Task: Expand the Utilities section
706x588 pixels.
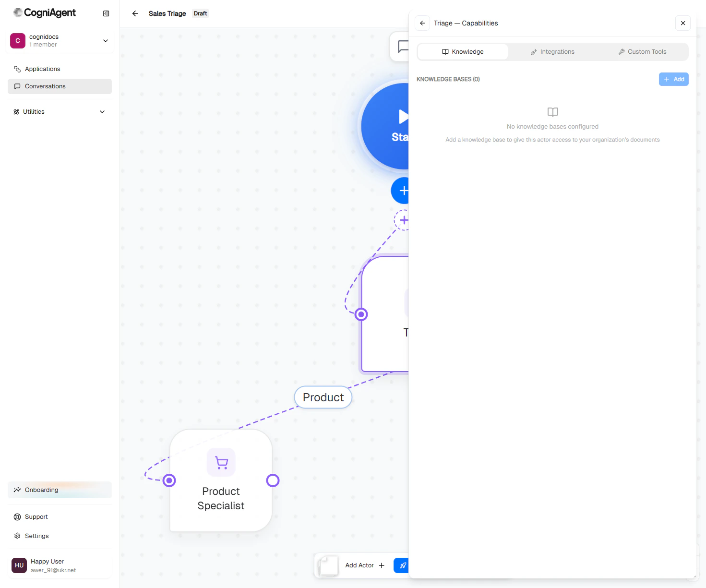Action: tap(60, 112)
